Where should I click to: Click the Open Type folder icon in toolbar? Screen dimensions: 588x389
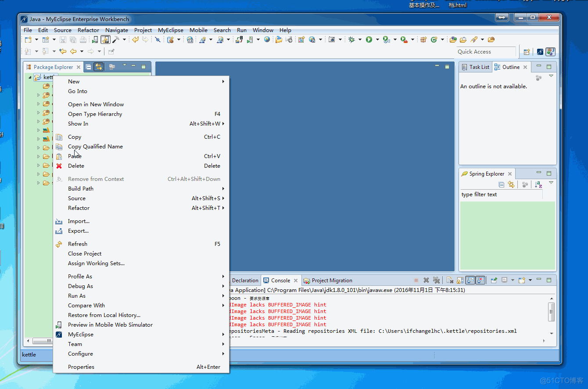coord(453,40)
